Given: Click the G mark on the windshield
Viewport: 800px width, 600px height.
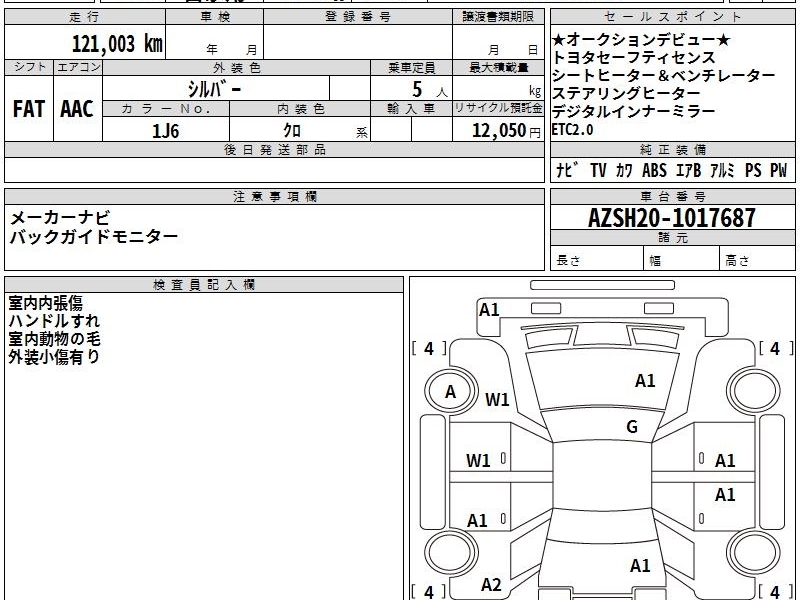Looking at the screenshot, I should (x=632, y=427).
